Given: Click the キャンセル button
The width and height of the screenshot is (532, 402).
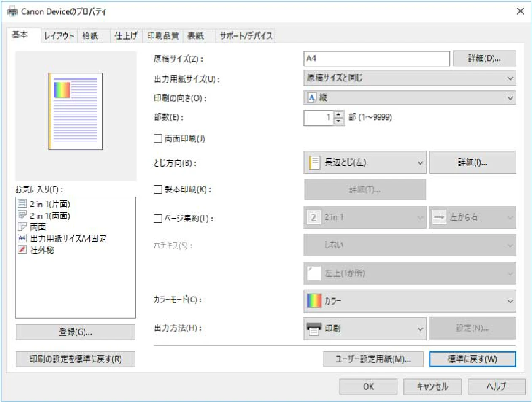Looking at the screenshot, I should (432, 386).
